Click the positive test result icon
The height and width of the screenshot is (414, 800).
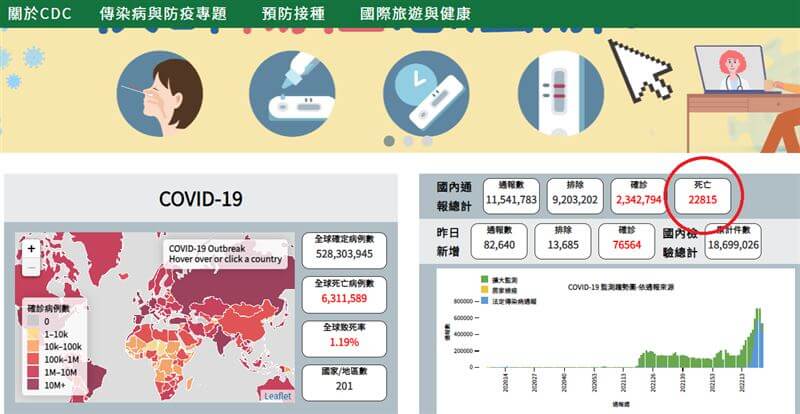coord(561,93)
